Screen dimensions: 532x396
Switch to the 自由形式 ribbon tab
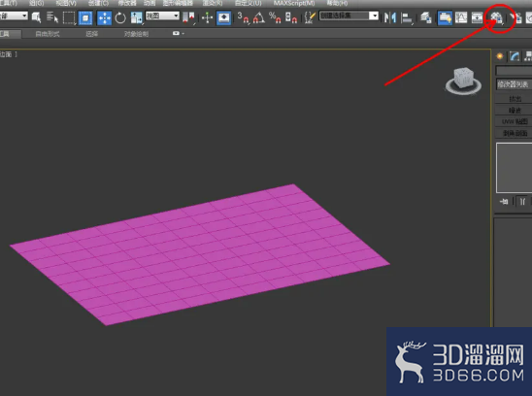click(x=48, y=34)
